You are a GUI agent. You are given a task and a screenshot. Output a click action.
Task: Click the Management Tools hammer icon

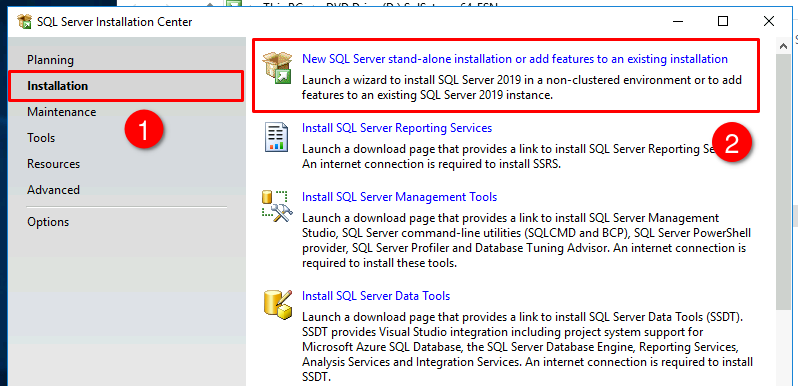tap(275, 206)
